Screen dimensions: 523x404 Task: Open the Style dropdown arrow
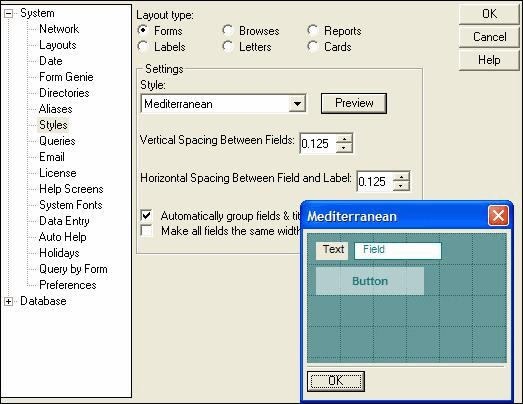(297, 104)
